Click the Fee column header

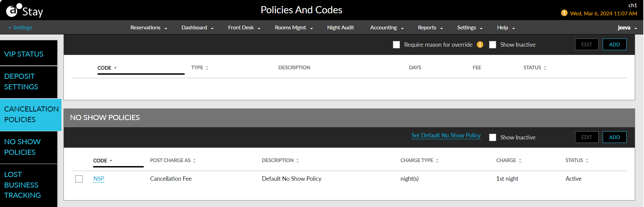click(x=477, y=68)
